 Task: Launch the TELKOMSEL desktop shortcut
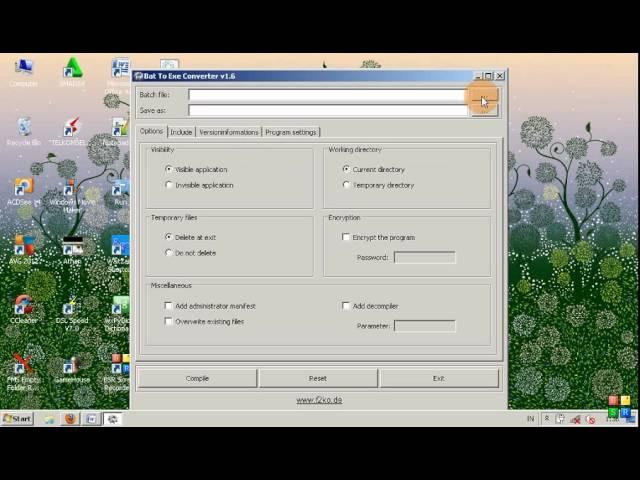coord(69,131)
